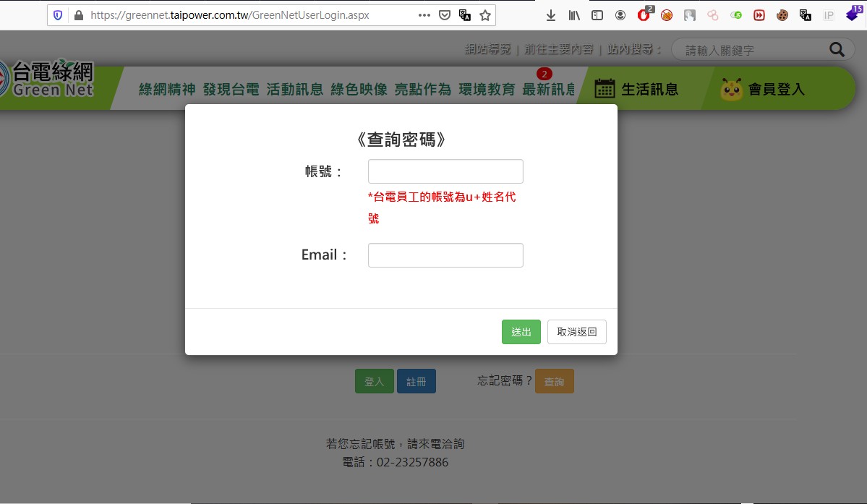This screenshot has height=504, width=867.
Task: Click the red notification badge 2
Action: [544, 74]
